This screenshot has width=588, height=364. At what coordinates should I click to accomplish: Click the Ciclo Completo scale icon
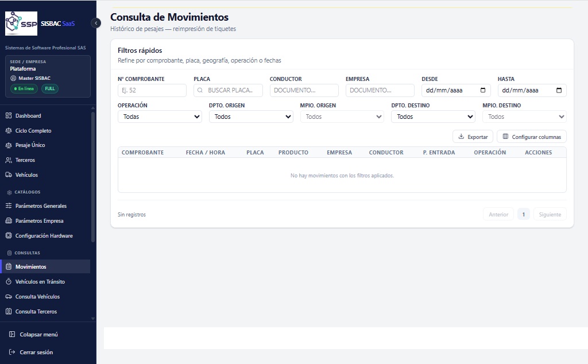tap(9, 130)
